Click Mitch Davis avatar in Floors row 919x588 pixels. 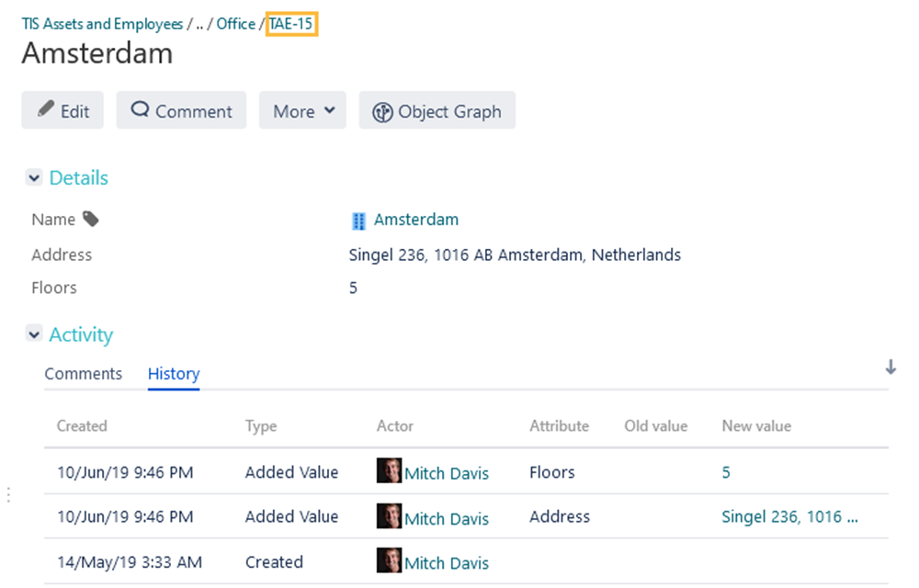click(x=389, y=471)
